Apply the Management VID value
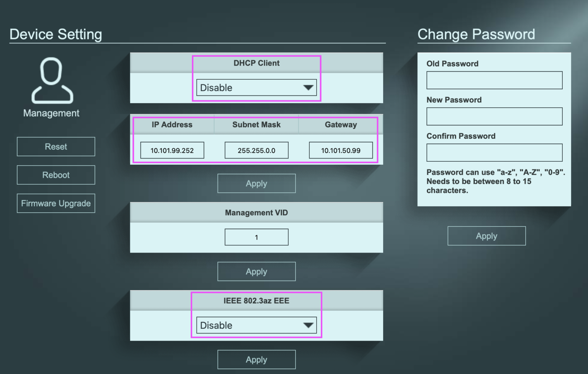588x374 pixels. point(256,271)
